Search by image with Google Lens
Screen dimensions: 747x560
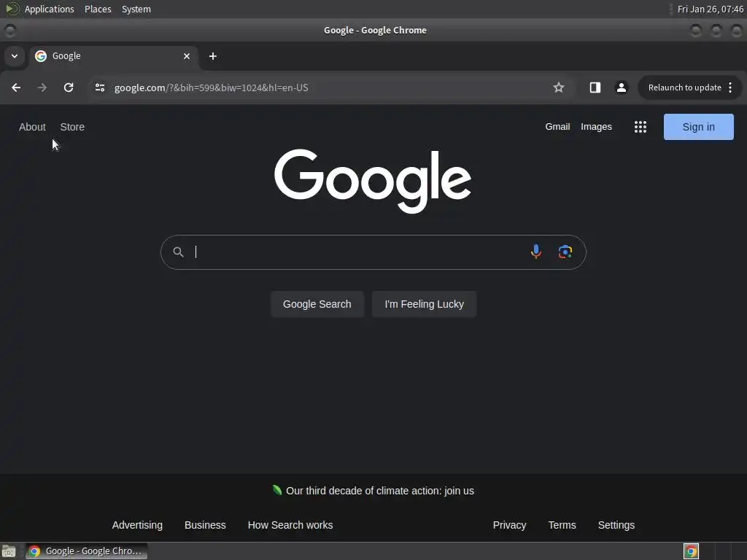[x=565, y=252]
